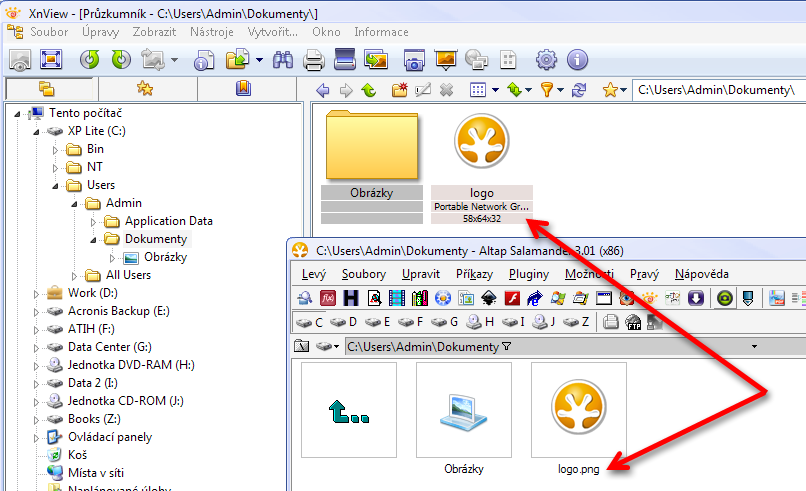806x491 pixels.
Task: Open the Příkazy menu in Salamander
Action: point(474,274)
